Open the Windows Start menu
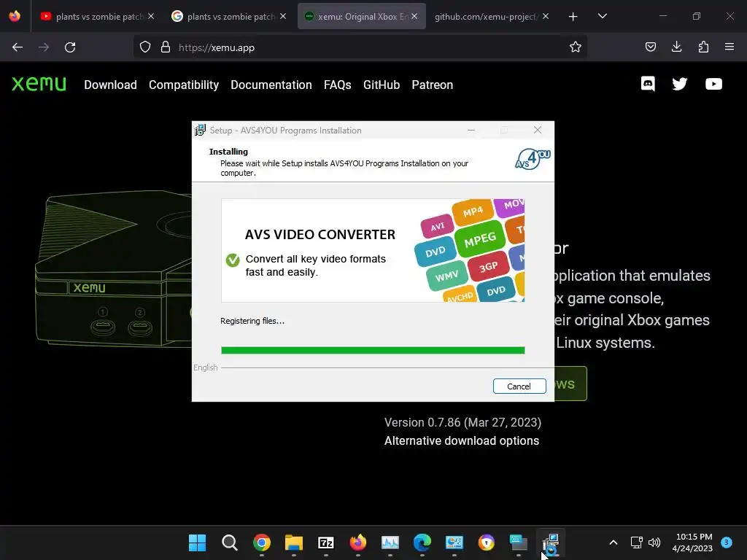 click(197, 542)
